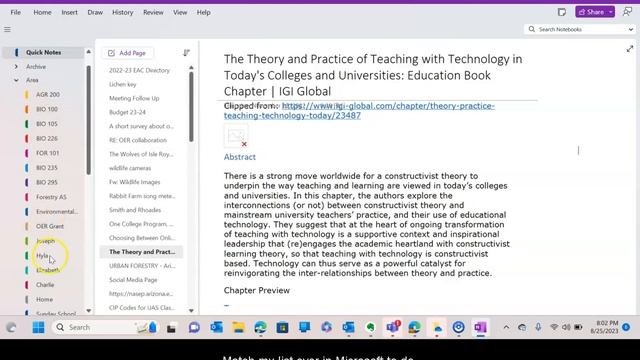This screenshot has width=640, height=360.
Task: Select the Quick Notes section
Action: pyautogui.click(x=43, y=52)
